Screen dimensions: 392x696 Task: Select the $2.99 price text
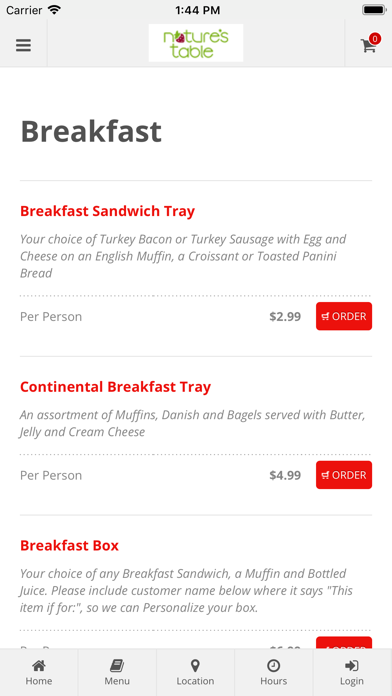pos(285,316)
